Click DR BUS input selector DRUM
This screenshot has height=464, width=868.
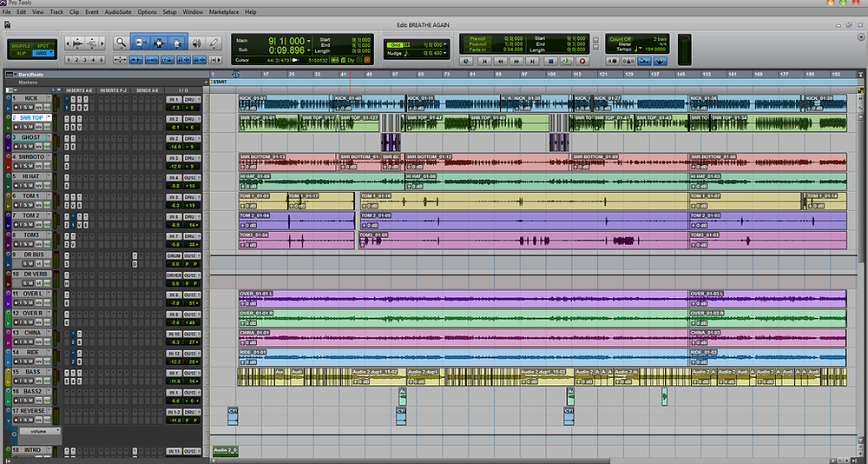(x=174, y=255)
